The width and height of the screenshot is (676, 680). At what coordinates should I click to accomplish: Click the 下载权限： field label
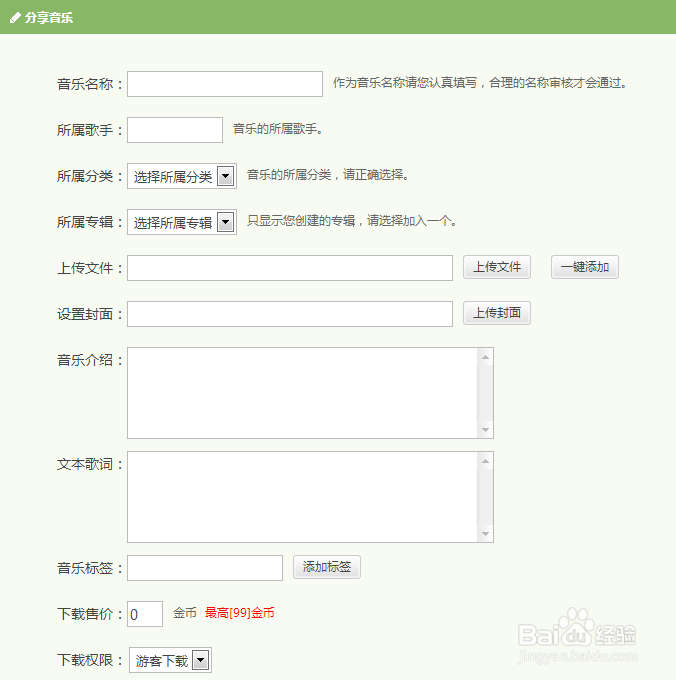(x=90, y=660)
